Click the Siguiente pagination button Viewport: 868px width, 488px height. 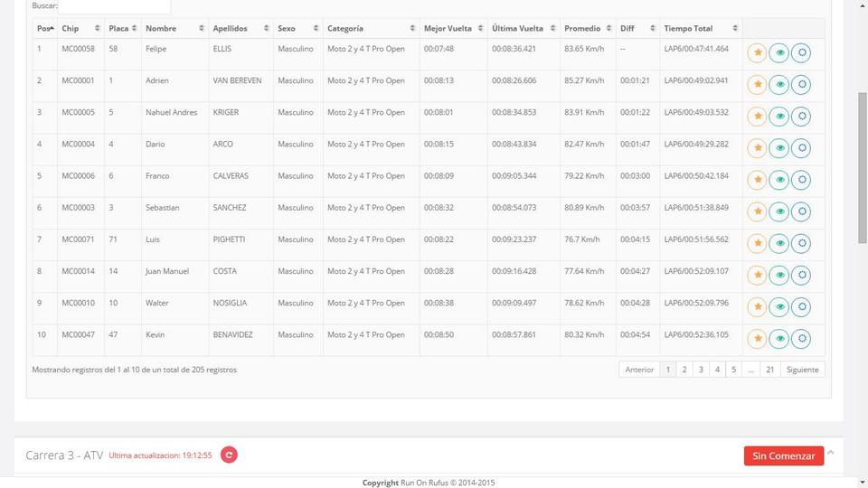(x=803, y=370)
